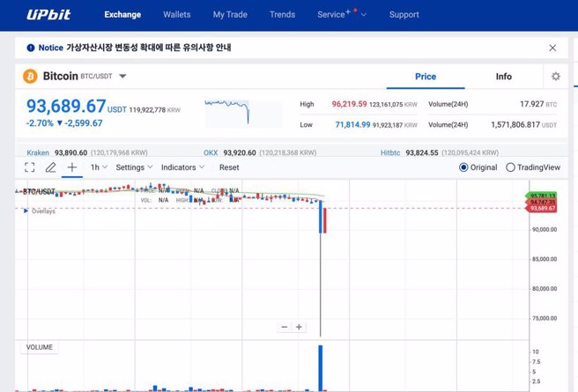The image size is (578, 392).
Task: Toggle fullscreen chart mode icon
Action: click(x=30, y=167)
